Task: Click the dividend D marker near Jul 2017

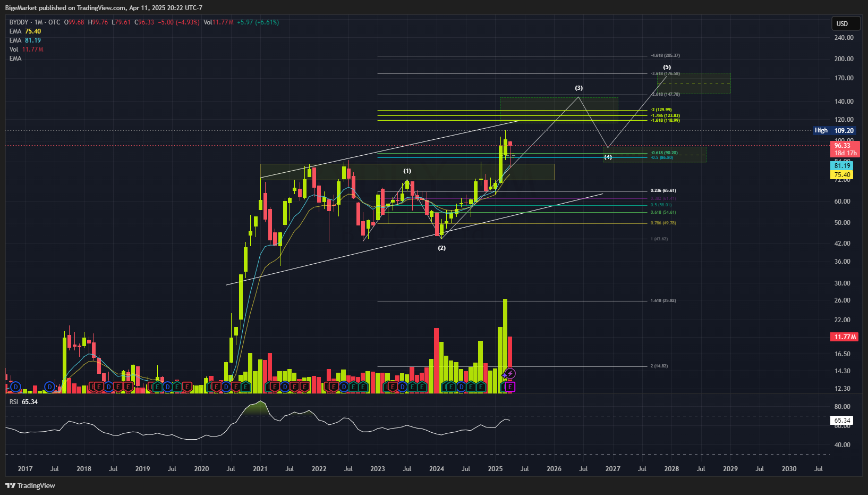Action: click(x=50, y=387)
